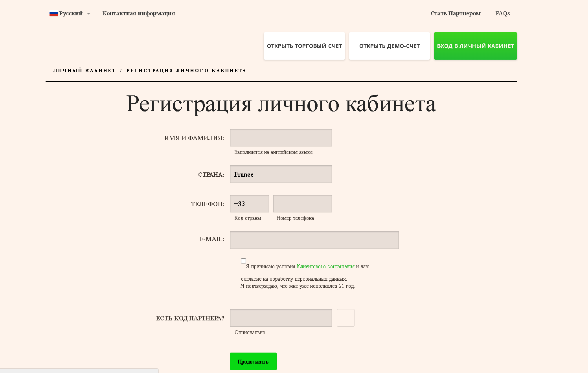
Task: Click the Заполняется на английском языке hint
Action: point(273,152)
